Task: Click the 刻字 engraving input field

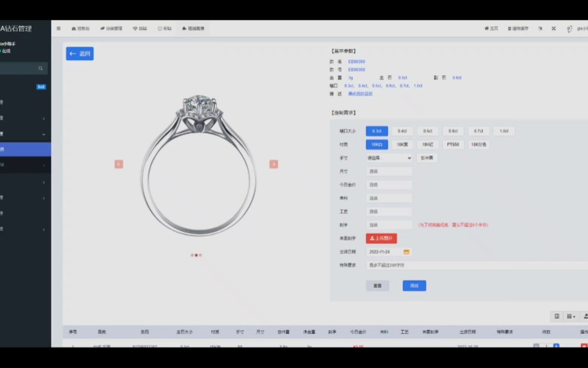Action: (x=389, y=225)
